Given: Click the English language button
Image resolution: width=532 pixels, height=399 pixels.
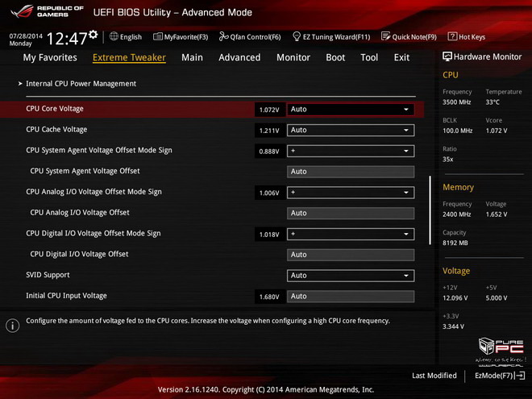Looking at the screenshot, I should 126,36.
